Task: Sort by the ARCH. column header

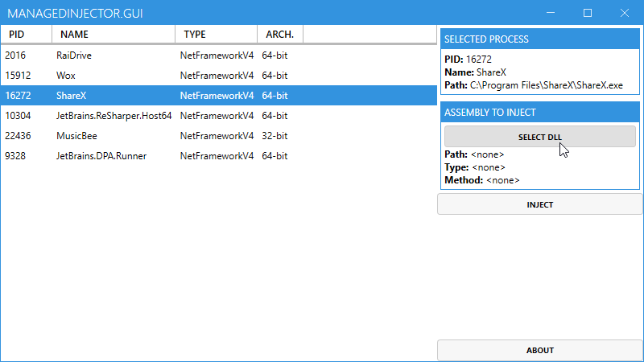Action: pyautogui.click(x=280, y=34)
